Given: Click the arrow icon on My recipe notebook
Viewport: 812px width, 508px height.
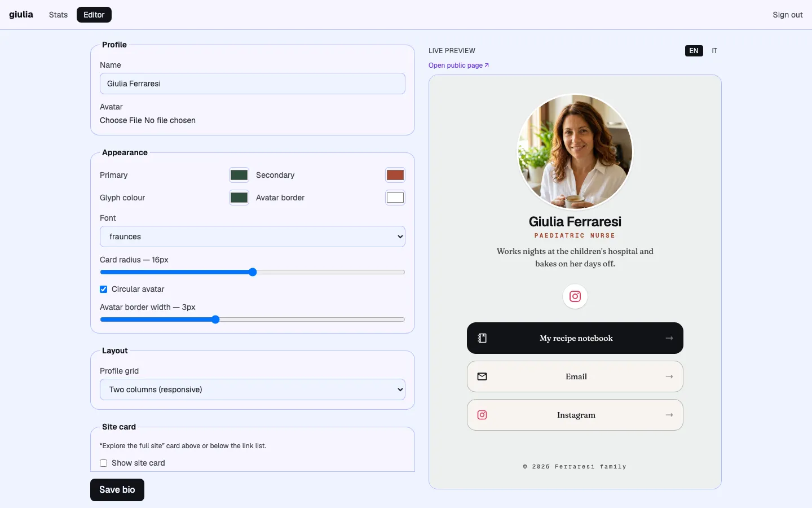Looking at the screenshot, I should click(669, 338).
